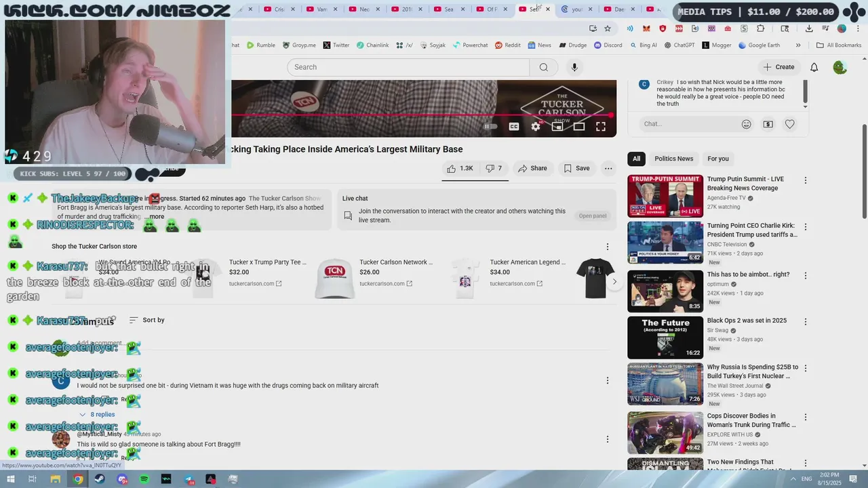Bookmark this page with star icon
The height and width of the screenshot is (488, 868).
click(x=608, y=28)
